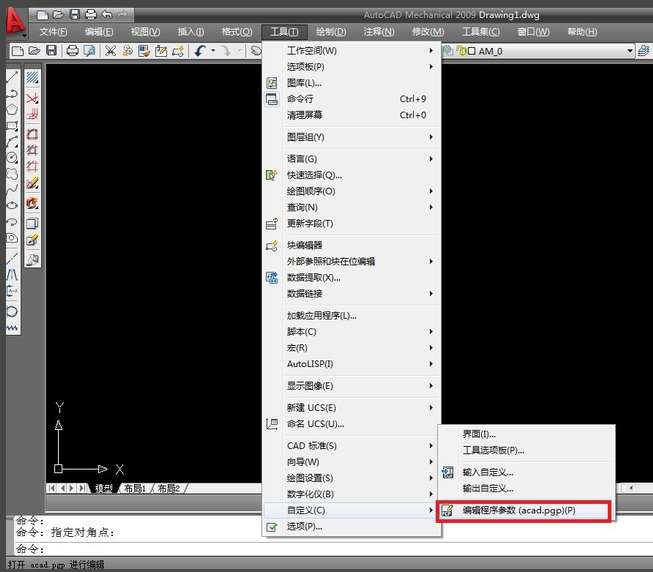Viewport: 653px width, 572px height.
Task: Toggle the Command Line (命令行) menu entry
Action: click(352, 99)
